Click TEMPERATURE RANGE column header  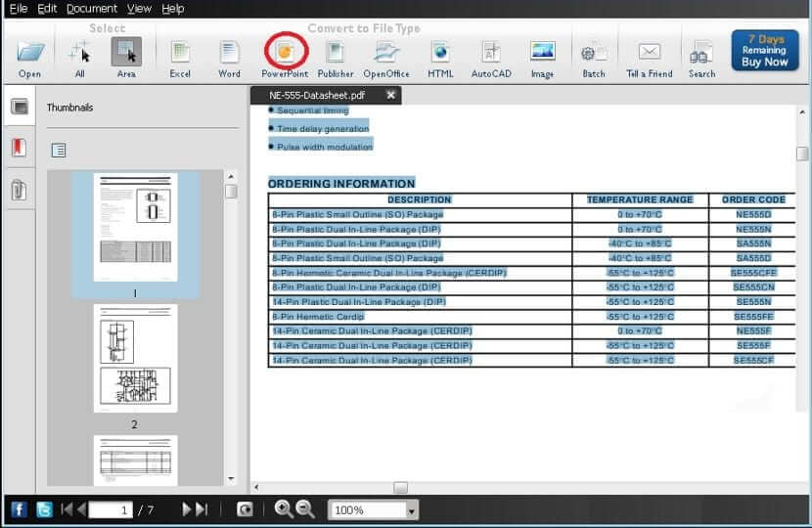[640, 199]
